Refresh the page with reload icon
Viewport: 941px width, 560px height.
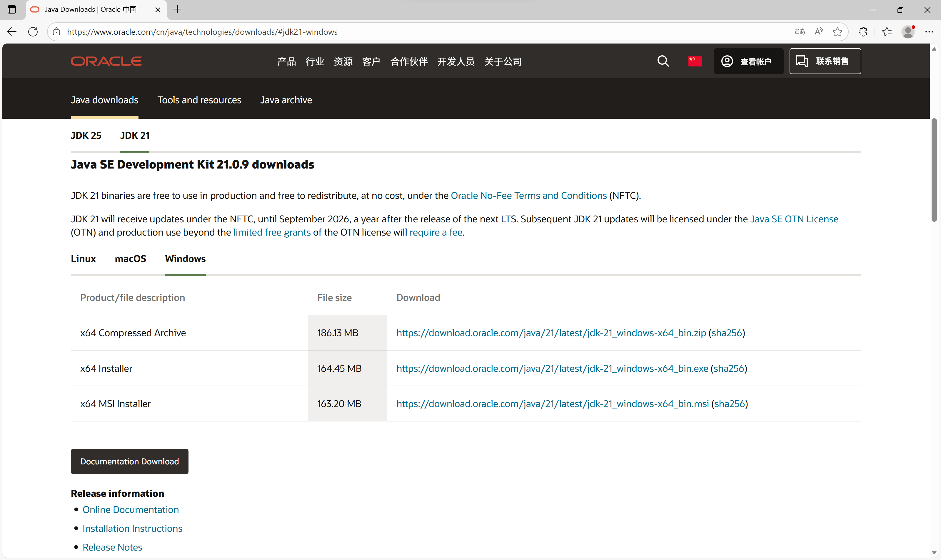tap(33, 32)
